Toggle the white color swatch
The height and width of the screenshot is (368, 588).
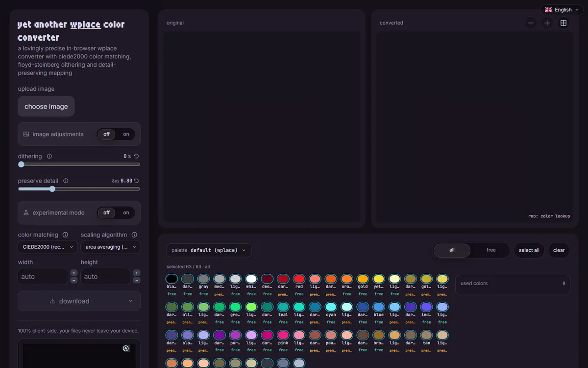pos(251,279)
